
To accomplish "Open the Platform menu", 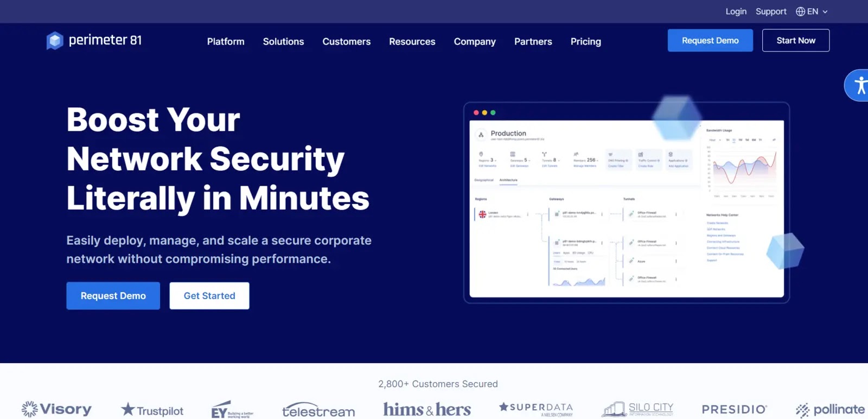I will [x=226, y=42].
